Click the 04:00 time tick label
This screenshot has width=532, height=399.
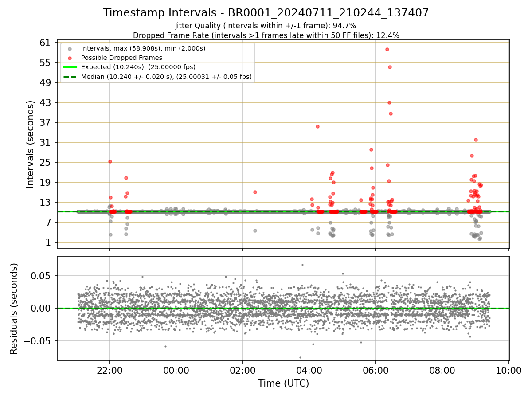click(309, 371)
